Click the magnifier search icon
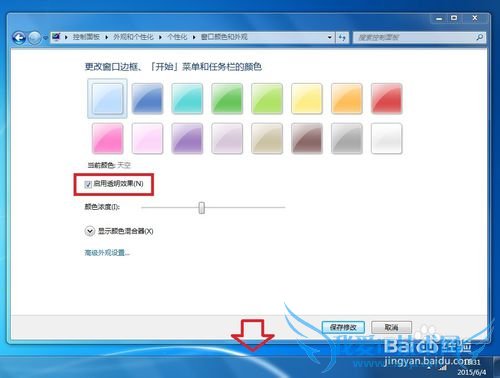Image resolution: width=500 pixels, height=378 pixels. coord(480,37)
